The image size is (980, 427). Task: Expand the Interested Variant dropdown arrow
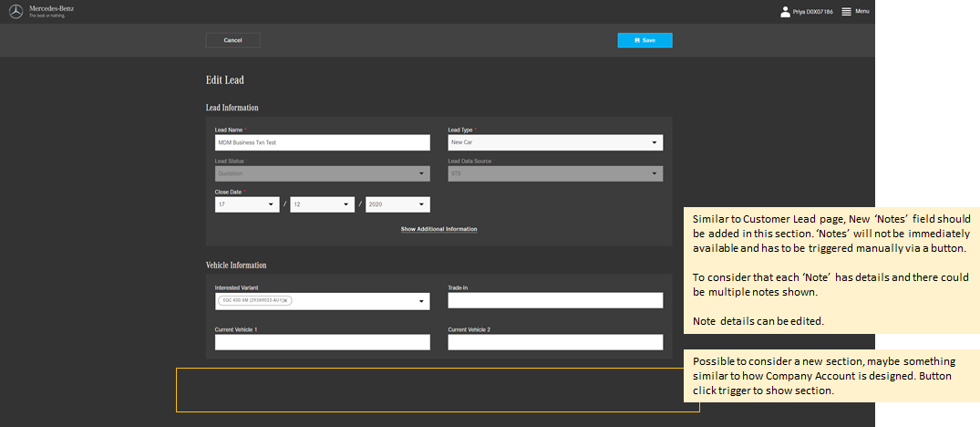421,302
